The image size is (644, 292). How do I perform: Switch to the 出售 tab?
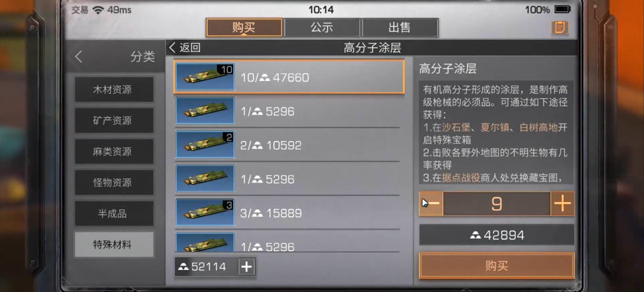[x=400, y=27]
